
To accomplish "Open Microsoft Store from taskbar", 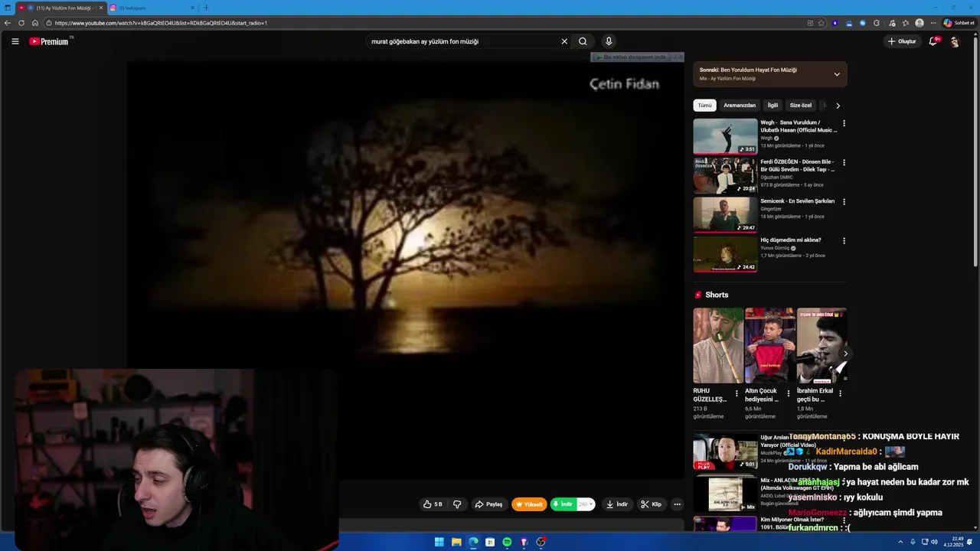I will 490,542.
